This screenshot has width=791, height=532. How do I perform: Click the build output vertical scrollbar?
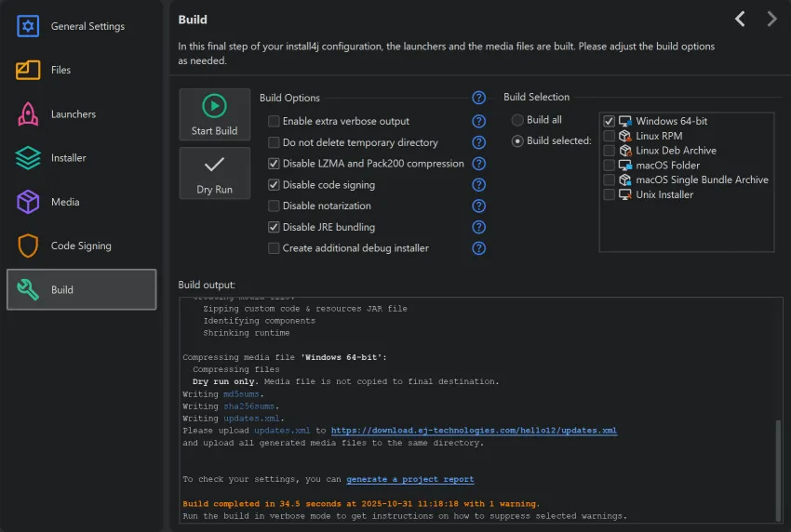[x=780, y=469]
